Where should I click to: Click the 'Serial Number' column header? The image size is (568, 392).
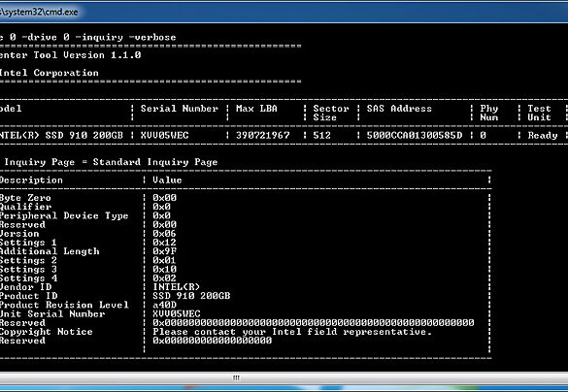coord(180,109)
